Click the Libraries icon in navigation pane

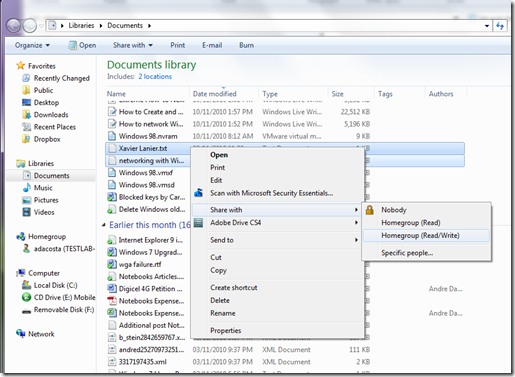(21, 163)
